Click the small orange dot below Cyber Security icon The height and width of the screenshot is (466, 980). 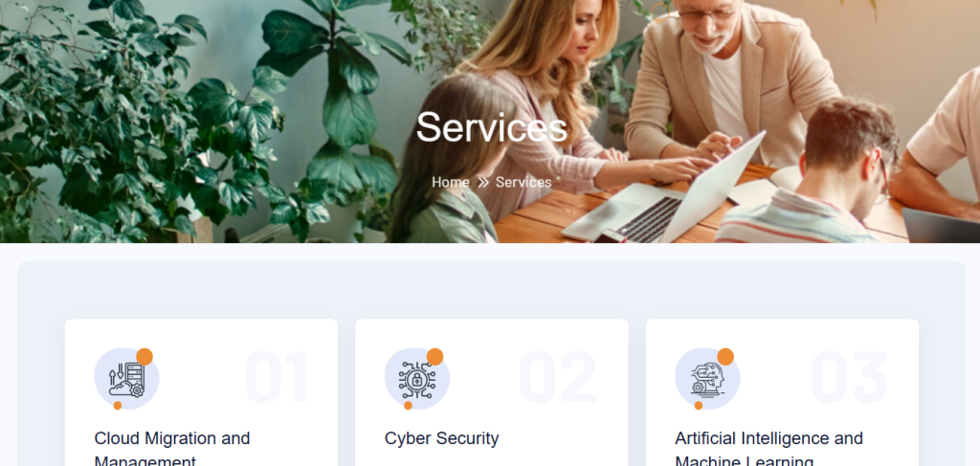(408, 406)
